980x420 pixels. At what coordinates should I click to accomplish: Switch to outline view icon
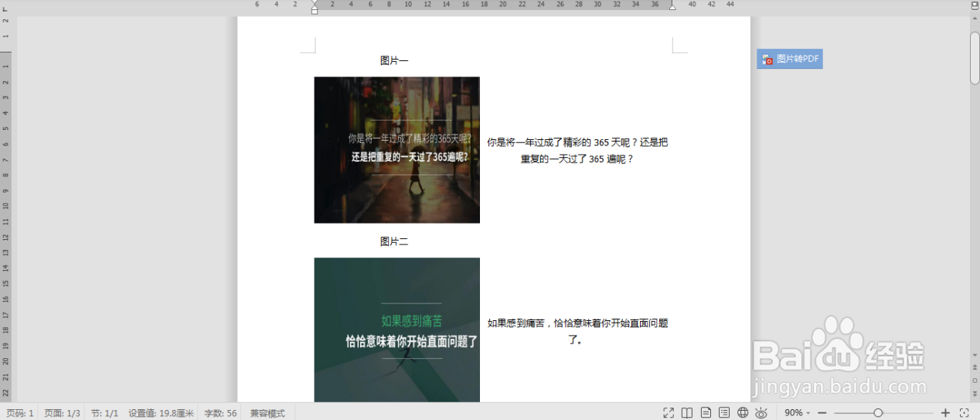[724, 413]
